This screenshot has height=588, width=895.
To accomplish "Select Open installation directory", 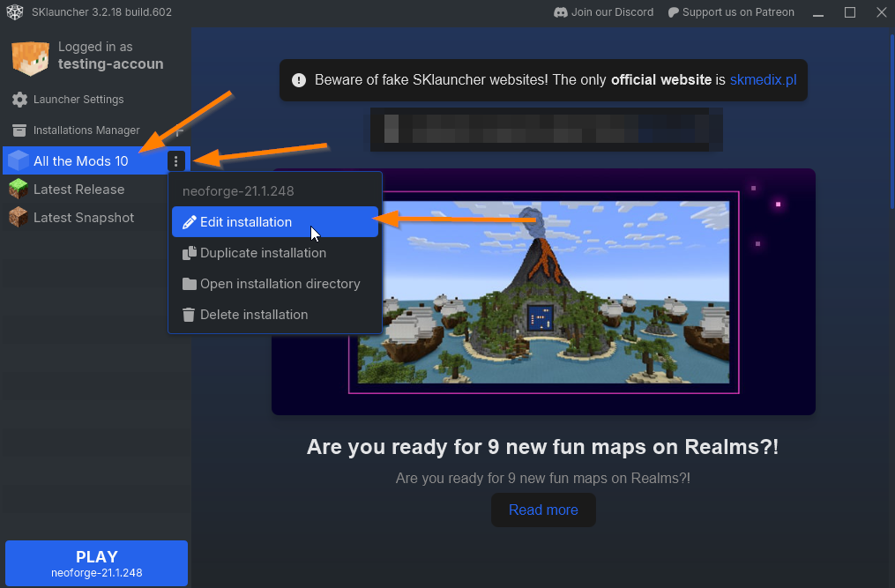I will [275, 284].
